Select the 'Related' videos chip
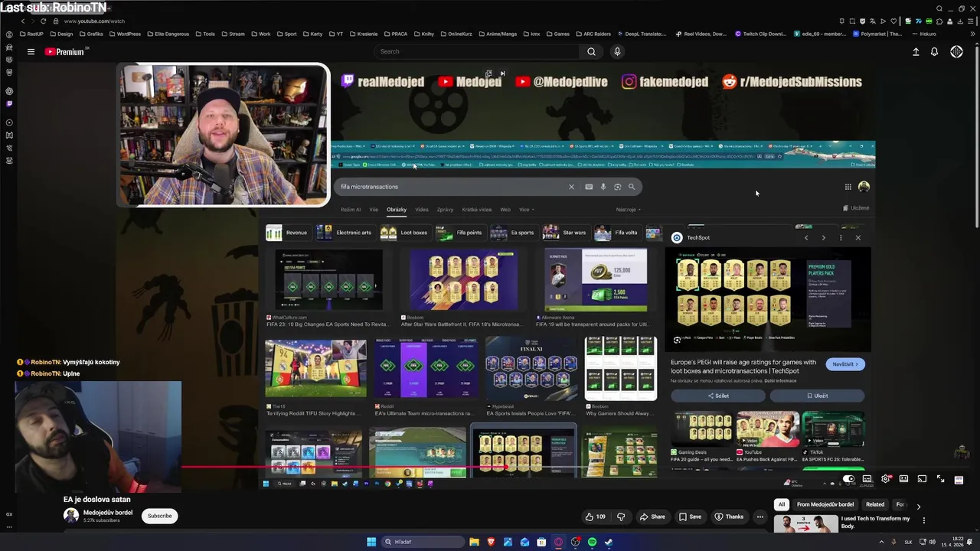The height and width of the screenshot is (551, 980). pyautogui.click(x=874, y=504)
